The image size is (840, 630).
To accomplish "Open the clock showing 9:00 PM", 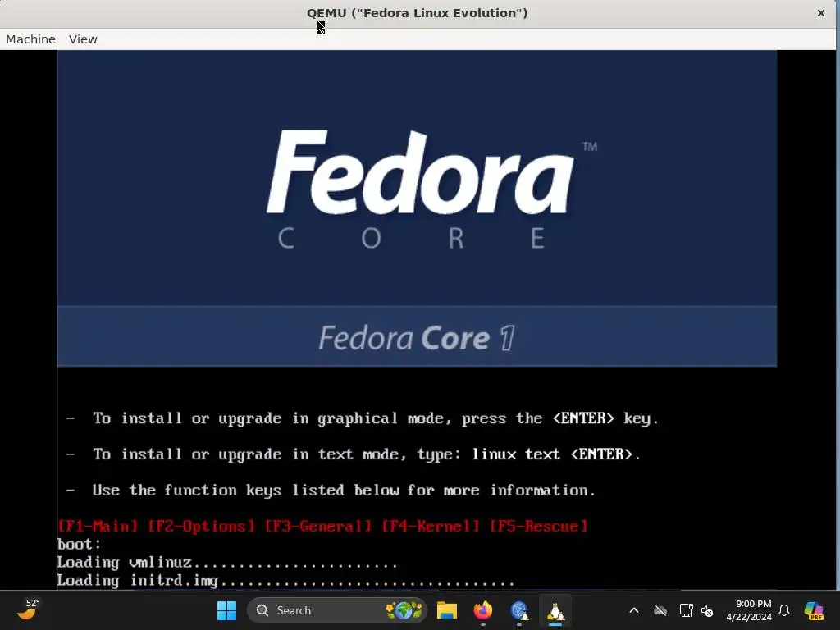I will click(x=749, y=610).
